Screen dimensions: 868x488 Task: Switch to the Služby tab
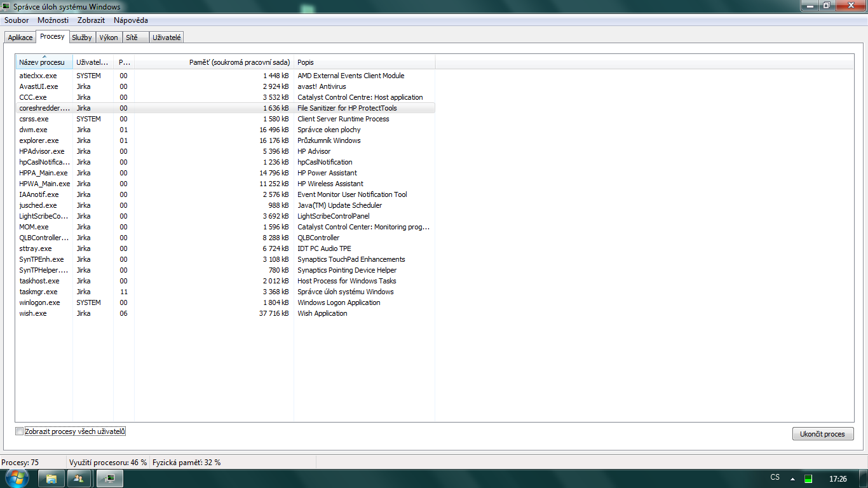(82, 37)
